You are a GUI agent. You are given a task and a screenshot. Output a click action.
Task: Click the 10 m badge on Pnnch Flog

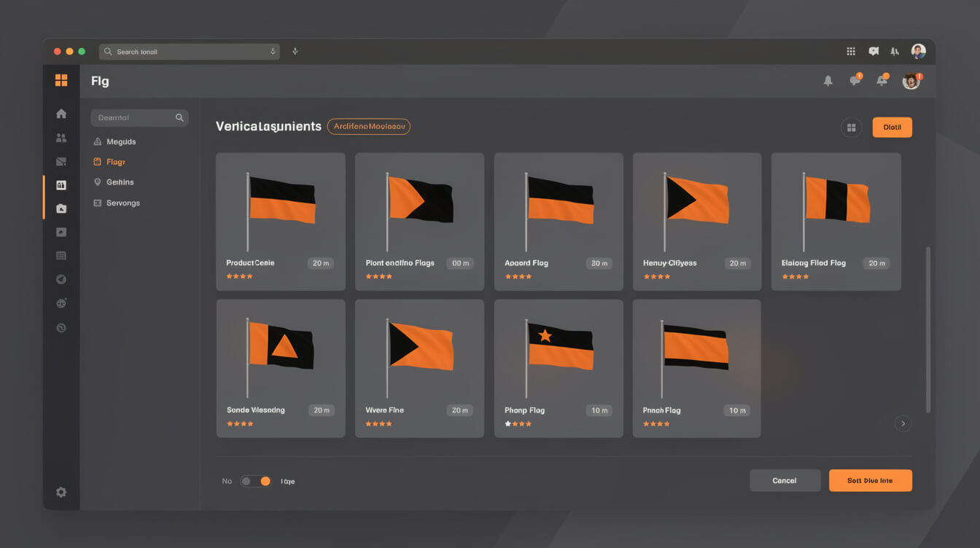(737, 410)
